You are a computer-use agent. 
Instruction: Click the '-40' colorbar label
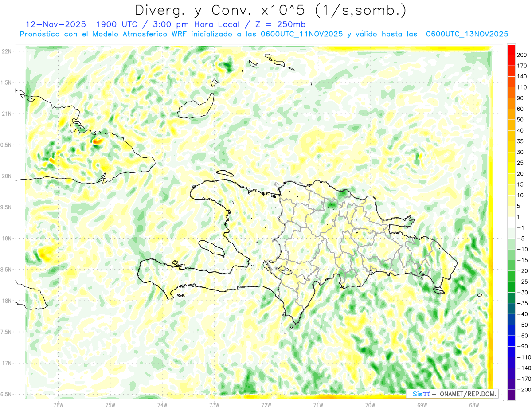click(x=522, y=314)
